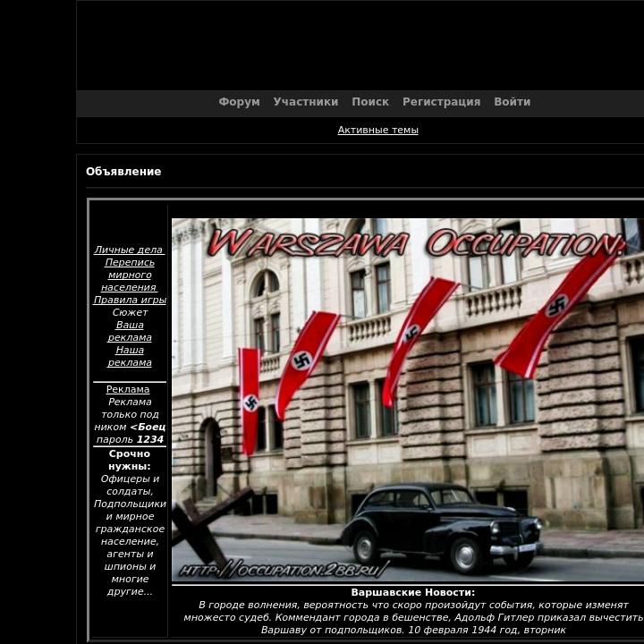Go to Поиск in navigation bar

tap(370, 102)
